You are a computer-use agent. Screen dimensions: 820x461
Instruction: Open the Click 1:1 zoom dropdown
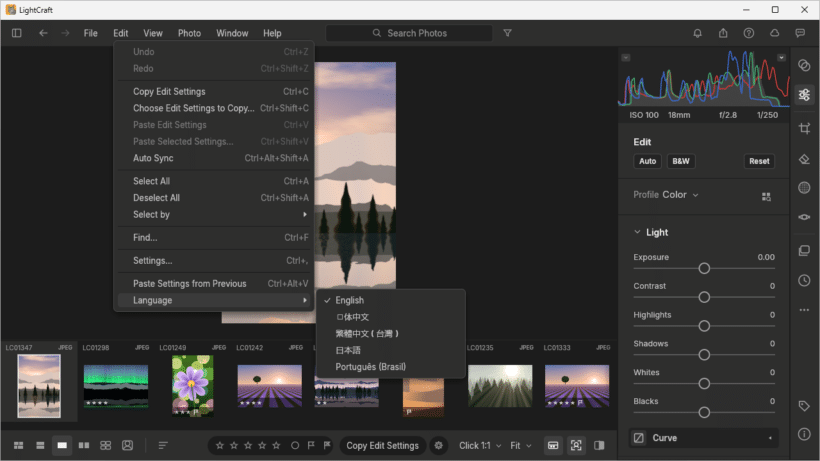point(480,445)
